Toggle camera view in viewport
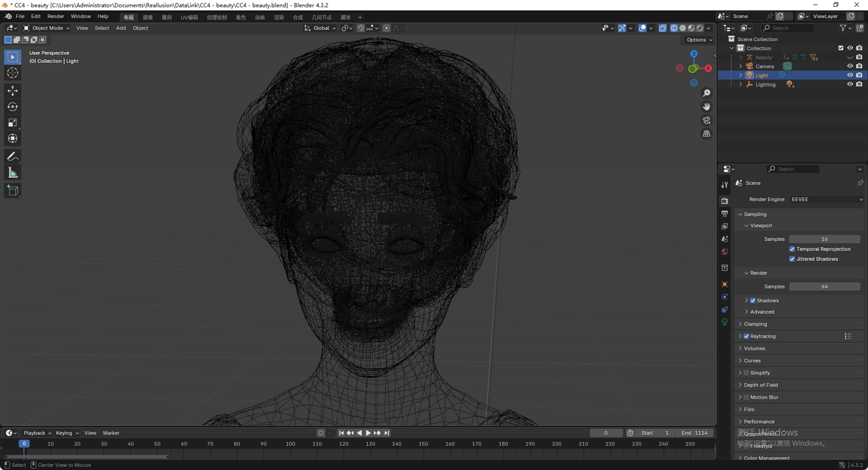 pos(707,120)
